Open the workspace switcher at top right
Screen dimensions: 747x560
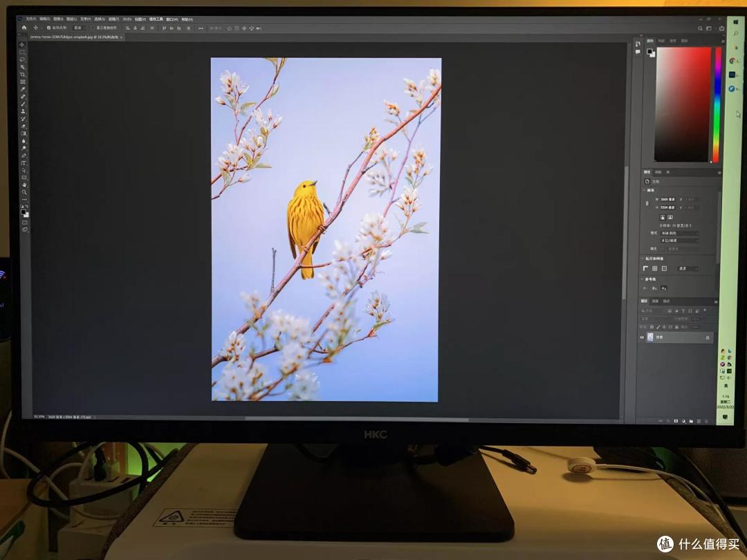(709, 28)
